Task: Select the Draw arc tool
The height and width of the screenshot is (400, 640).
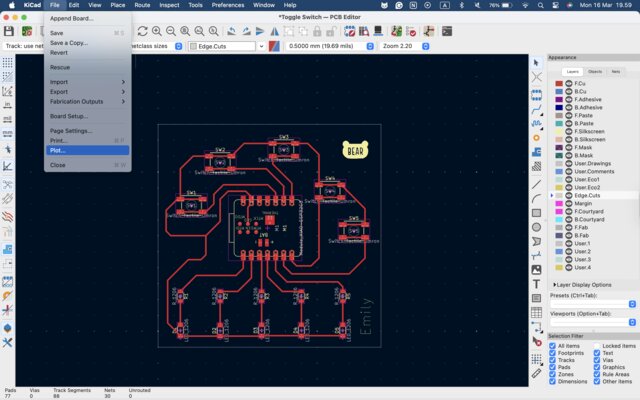Action: click(536, 199)
